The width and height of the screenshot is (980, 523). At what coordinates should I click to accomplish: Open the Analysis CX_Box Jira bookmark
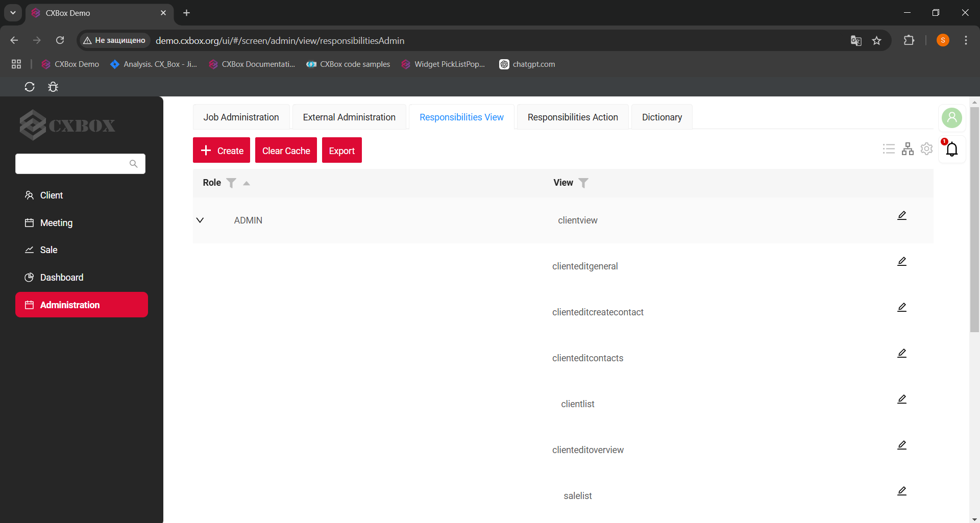click(154, 64)
